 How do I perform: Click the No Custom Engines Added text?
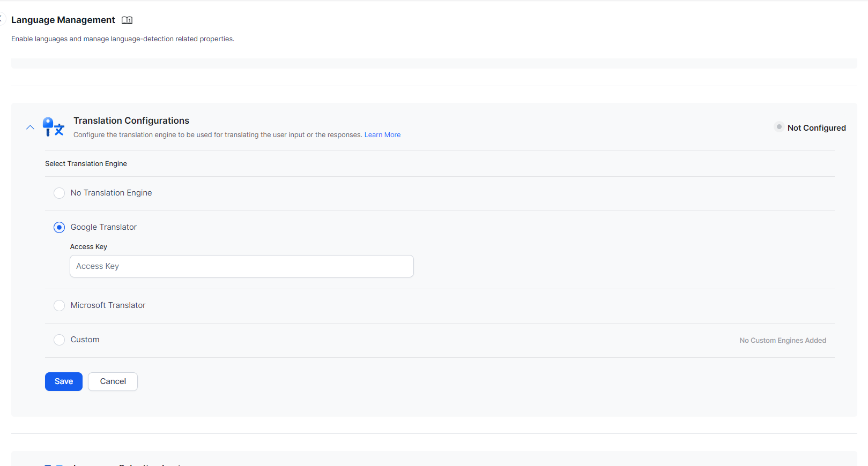(x=782, y=341)
